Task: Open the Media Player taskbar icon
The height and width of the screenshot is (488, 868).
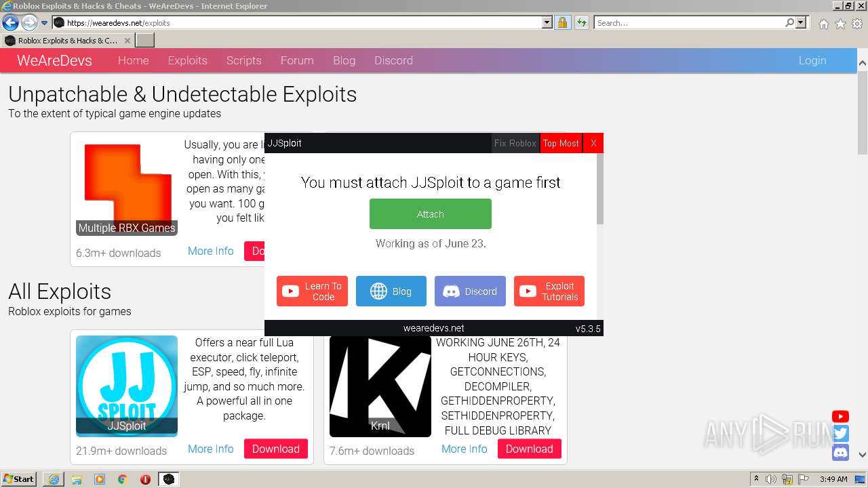Action: pos(100,479)
